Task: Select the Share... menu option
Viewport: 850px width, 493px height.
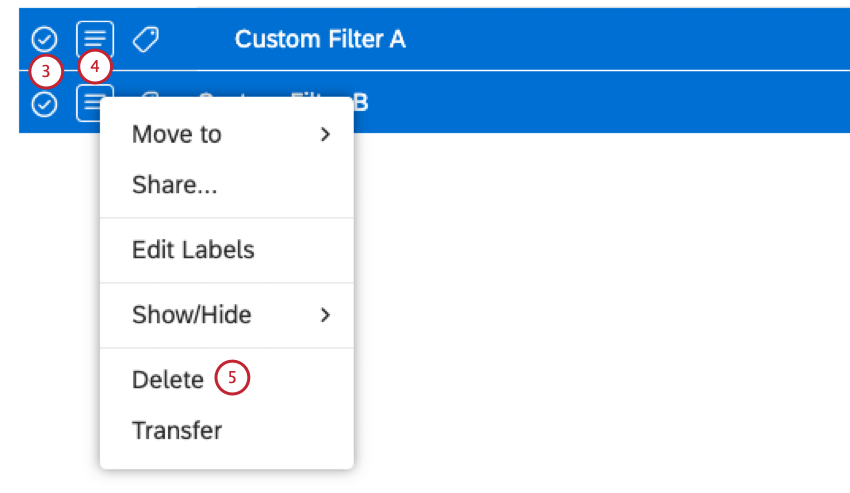Action: click(175, 185)
